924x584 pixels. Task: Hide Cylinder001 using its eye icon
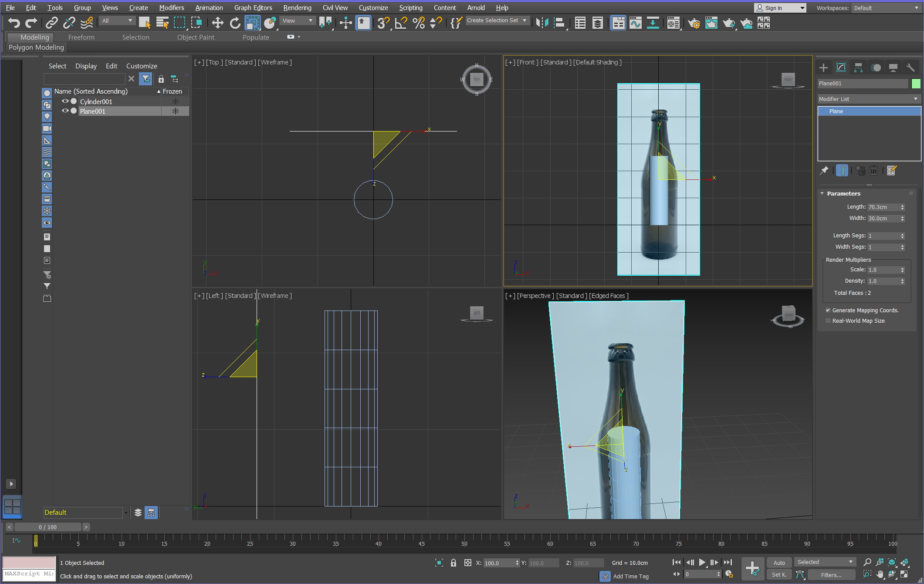pos(65,101)
